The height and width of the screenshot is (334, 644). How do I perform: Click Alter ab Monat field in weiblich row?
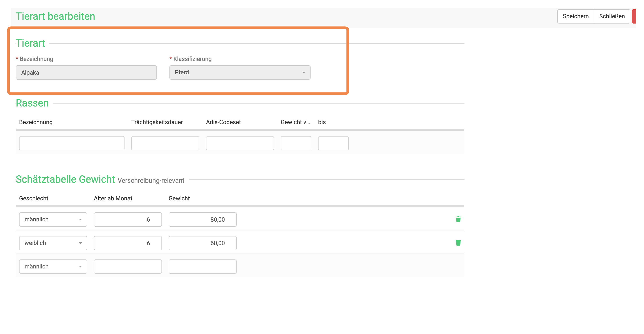(128, 243)
